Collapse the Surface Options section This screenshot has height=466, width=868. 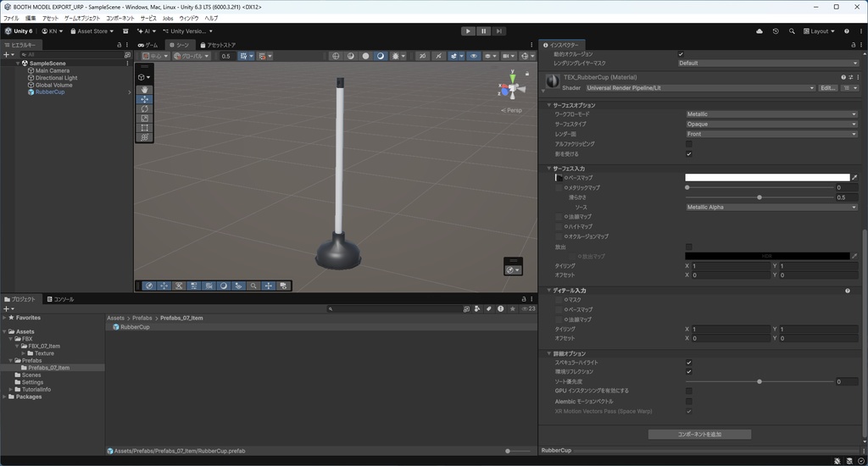coord(549,105)
